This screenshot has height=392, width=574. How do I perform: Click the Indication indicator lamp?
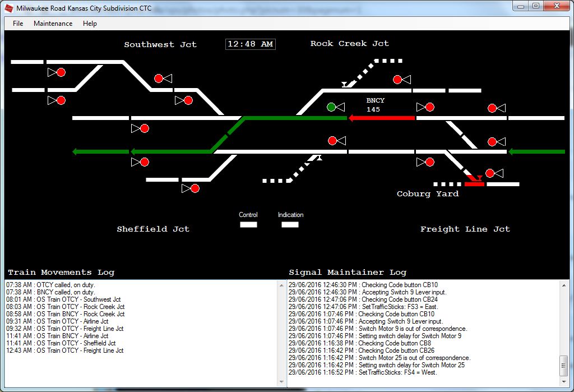(290, 224)
